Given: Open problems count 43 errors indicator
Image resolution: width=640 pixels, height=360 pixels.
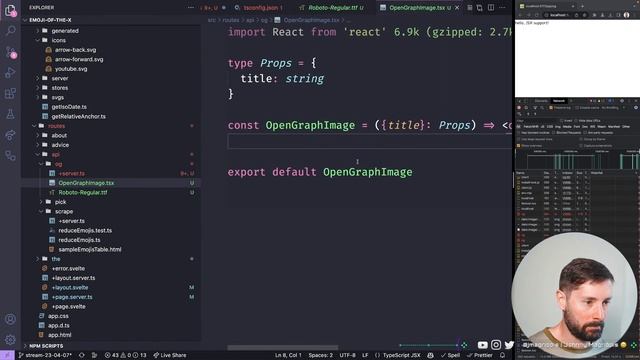Looking at the screenshot, I should click(x=125, y=355).
